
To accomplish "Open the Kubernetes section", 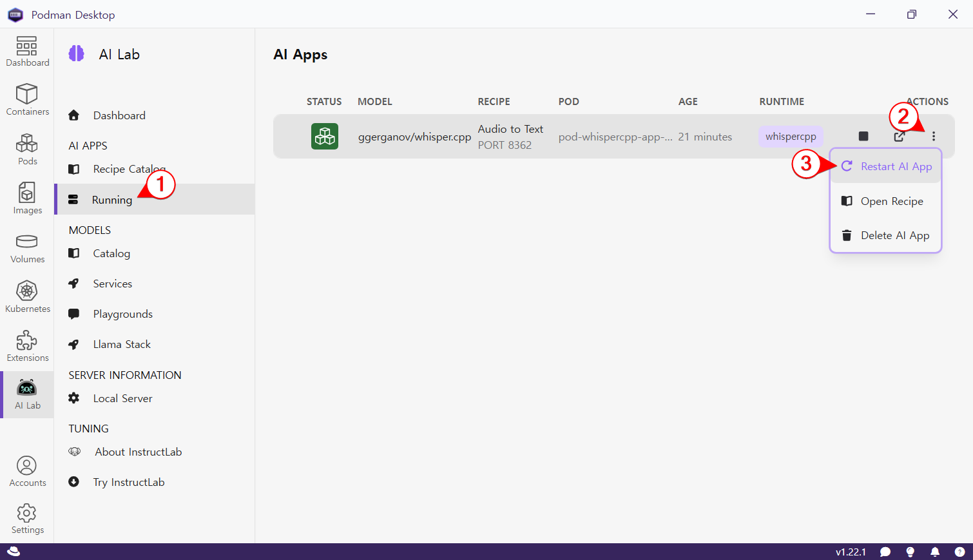I will pos(27,297).
